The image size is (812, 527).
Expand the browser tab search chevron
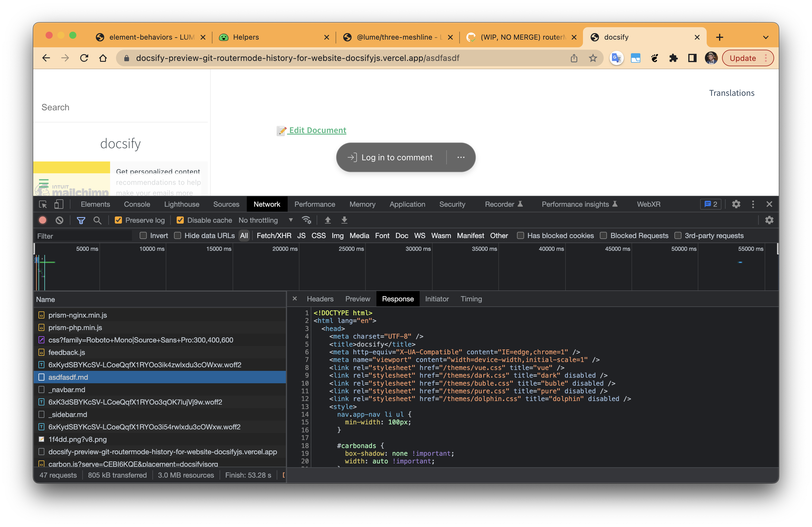pyautogui.click(x=766, y=37)
